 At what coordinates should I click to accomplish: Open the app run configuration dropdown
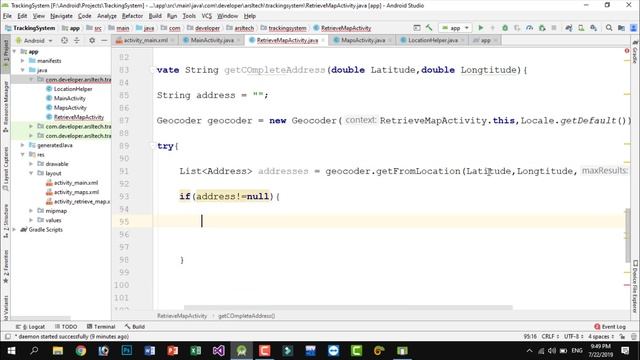pos(455,28)
